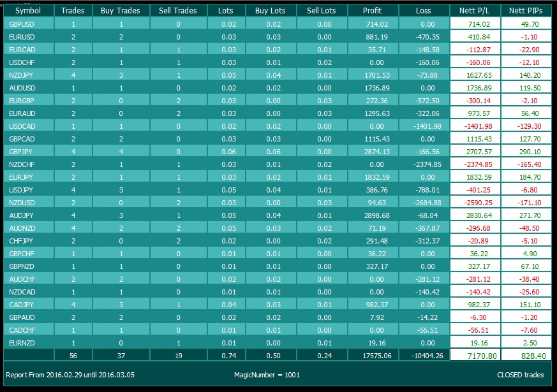
Task: Select the USDCAD symbol cell
Action: (x=29, y=126)
